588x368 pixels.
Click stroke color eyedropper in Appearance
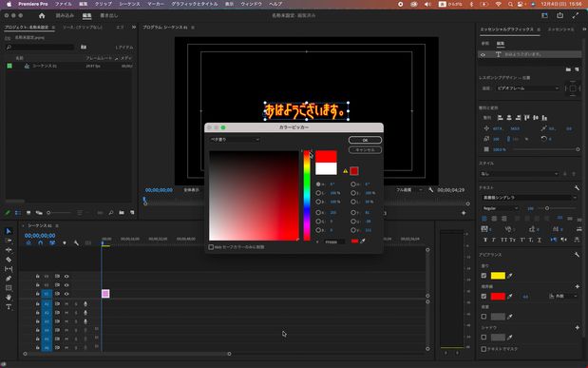(510, 297)
